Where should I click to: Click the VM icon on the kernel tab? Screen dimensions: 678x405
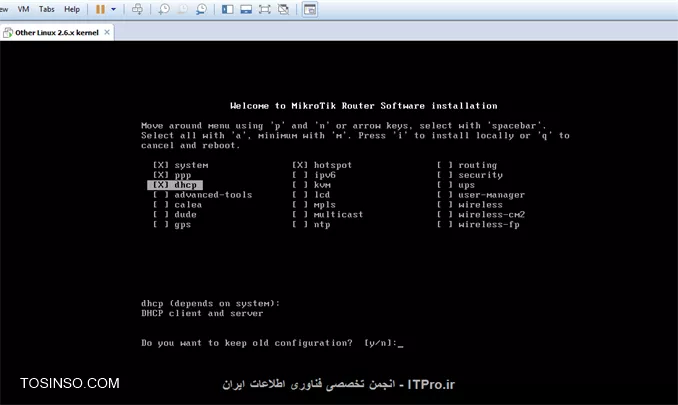[x=8, y=32]
